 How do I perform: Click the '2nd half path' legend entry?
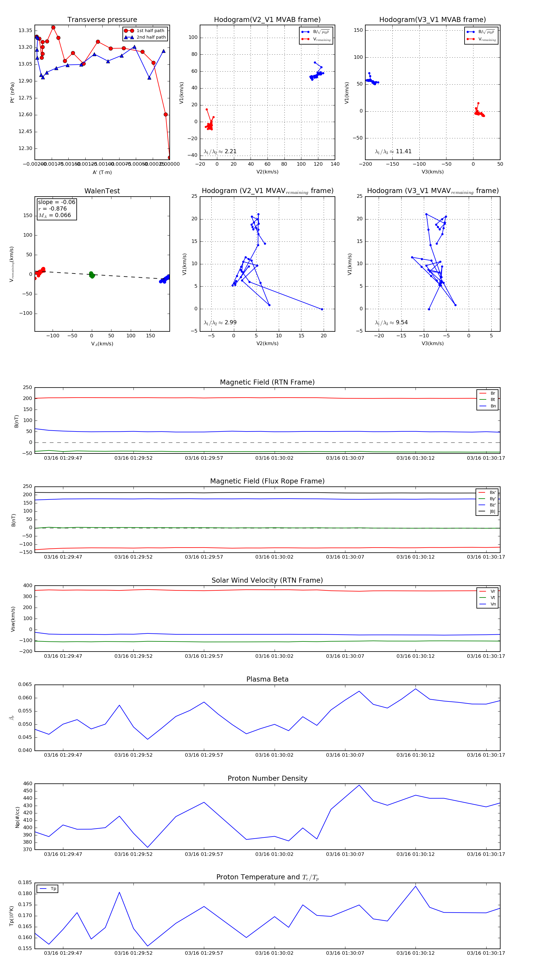tap(145, 37)
